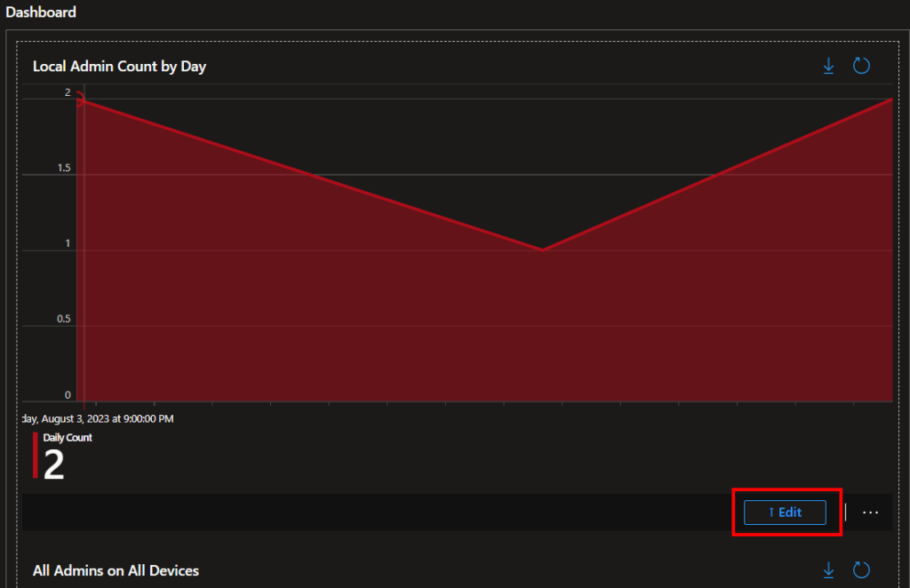The height and width of the screenshot is (588, 910).
Task: Open the ellipsis more options menu
Action: [x=870, y=513]
